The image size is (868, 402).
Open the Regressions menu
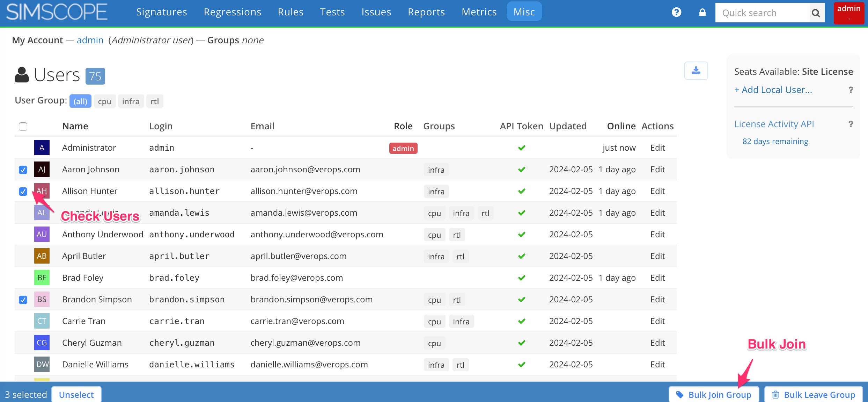pos(233,12)
